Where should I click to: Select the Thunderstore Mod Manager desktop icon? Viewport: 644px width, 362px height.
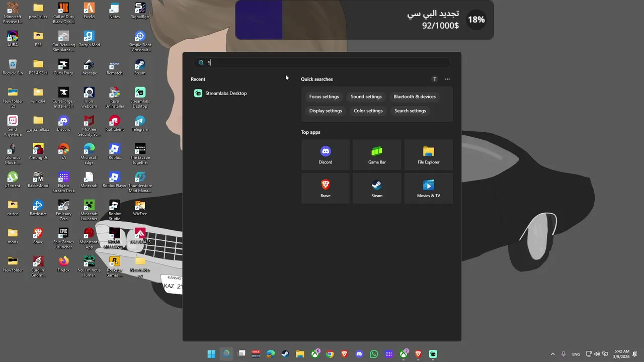pyautogui.click(x=140, y=182)
